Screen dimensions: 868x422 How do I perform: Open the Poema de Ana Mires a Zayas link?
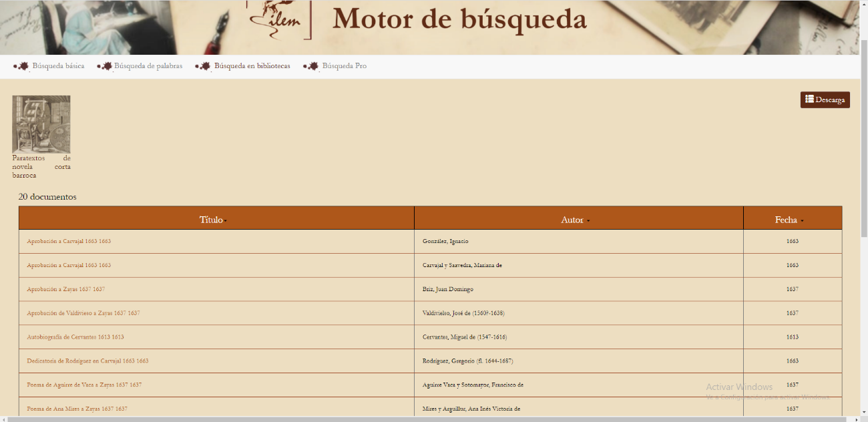[x=75, y=408]
